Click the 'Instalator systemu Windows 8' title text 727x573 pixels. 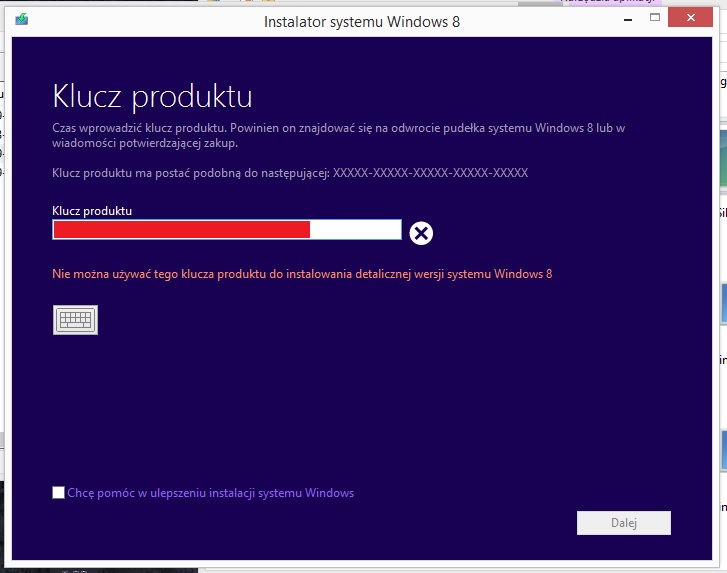click(x=362, y=22)
